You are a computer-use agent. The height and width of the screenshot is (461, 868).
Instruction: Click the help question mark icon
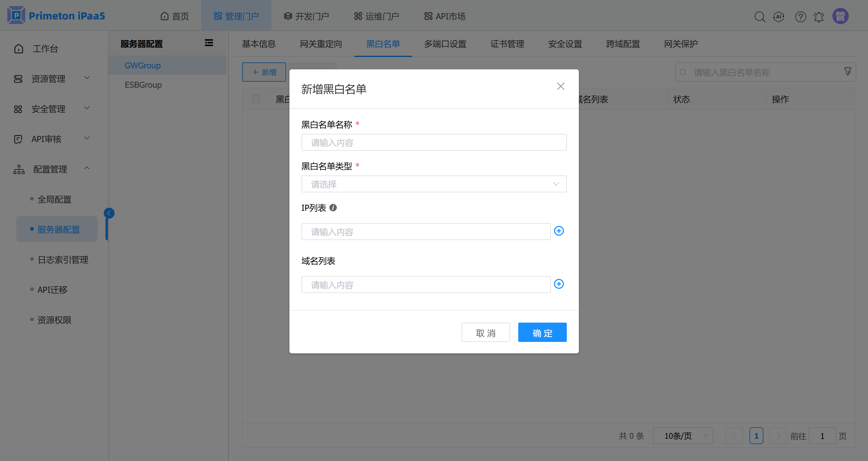pos(800,17)
